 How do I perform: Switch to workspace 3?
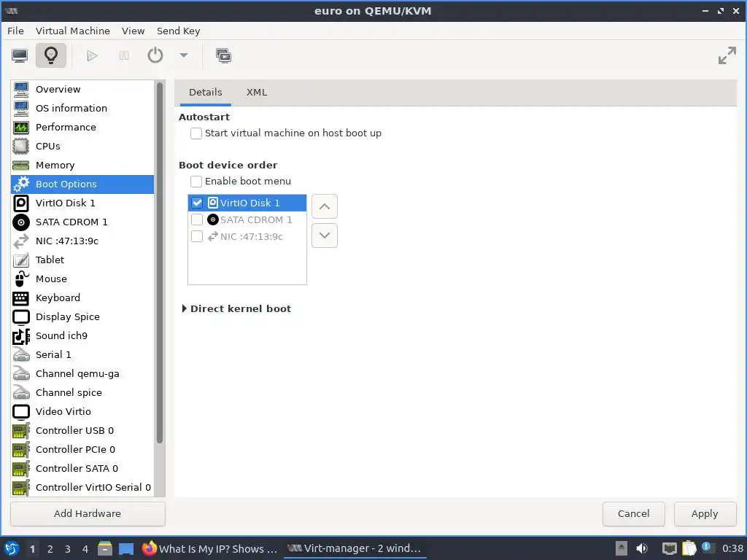click(x=68, y=549)
